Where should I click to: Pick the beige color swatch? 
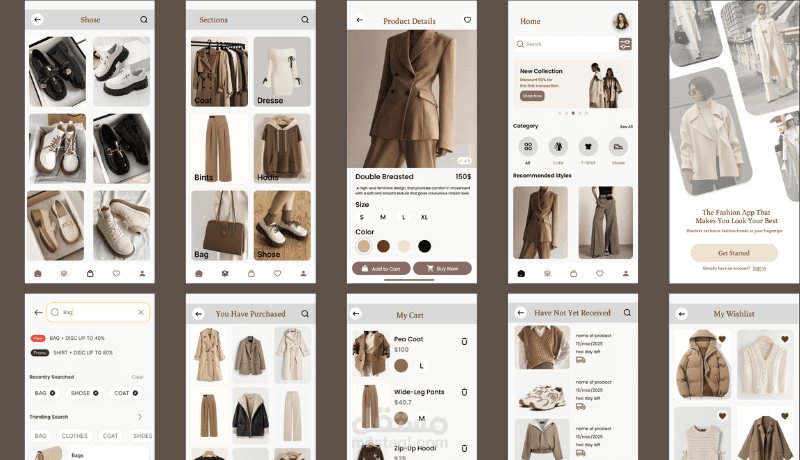[x=364, y=246]
